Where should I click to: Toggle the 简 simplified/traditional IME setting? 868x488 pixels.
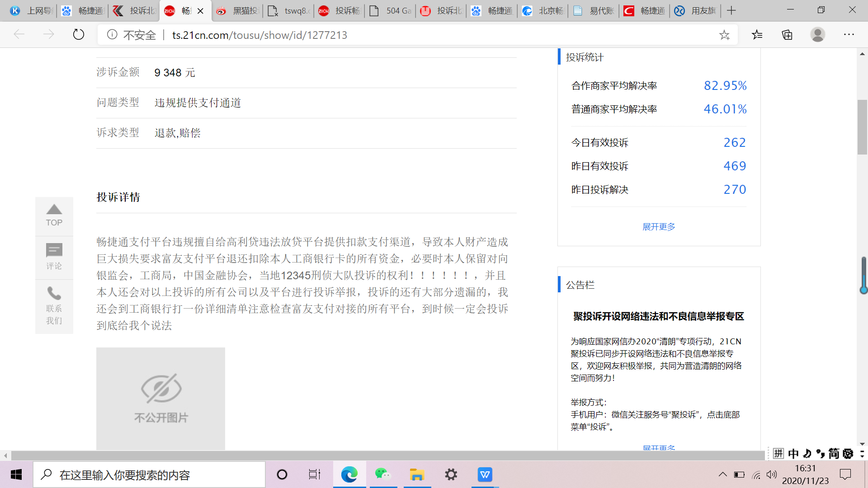coord(834,453)
